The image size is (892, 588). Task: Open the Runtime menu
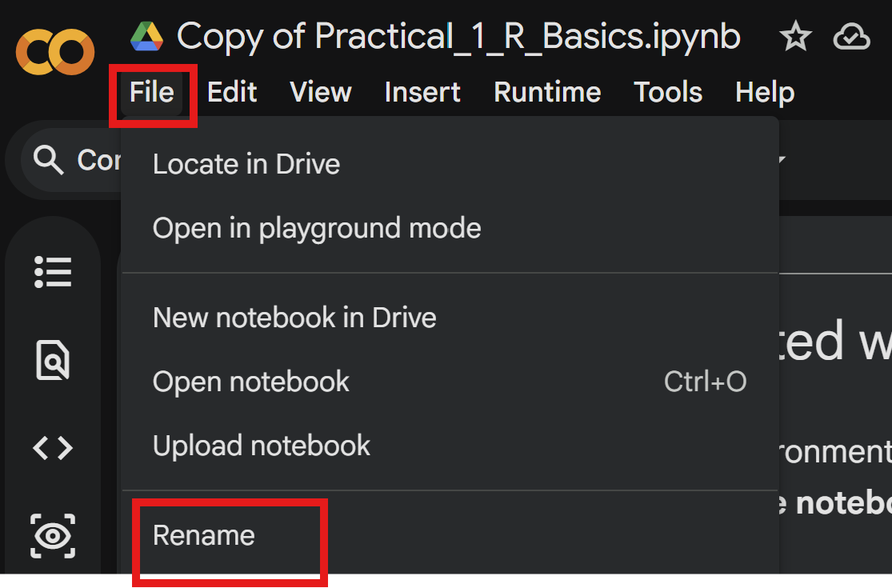pyautogui.click(x=547, y=93)
